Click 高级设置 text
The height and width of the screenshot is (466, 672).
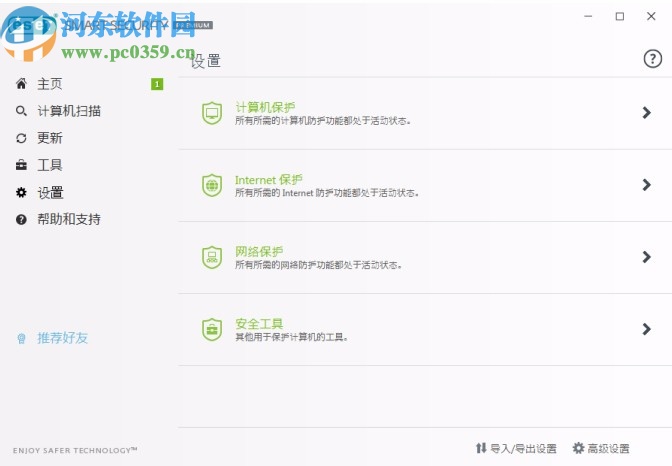(608, 448)
